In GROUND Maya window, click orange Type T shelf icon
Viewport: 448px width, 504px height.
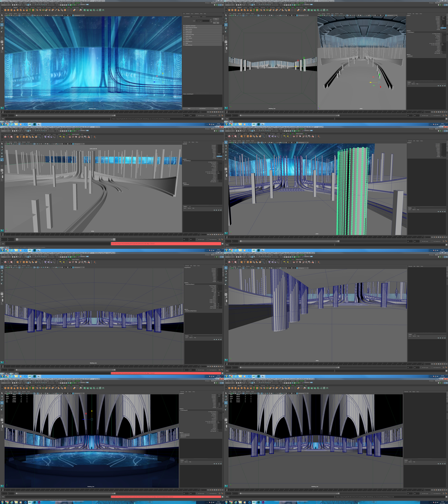click(x=21, y=137)
